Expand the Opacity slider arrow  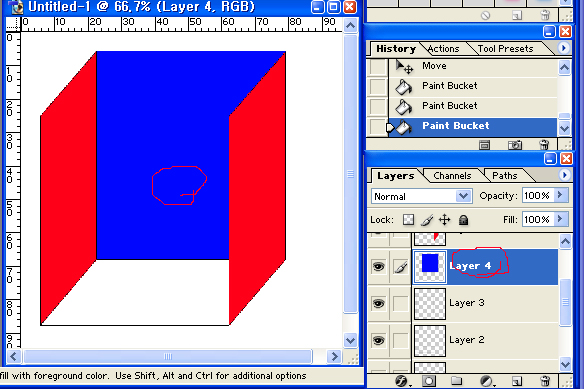560,195
